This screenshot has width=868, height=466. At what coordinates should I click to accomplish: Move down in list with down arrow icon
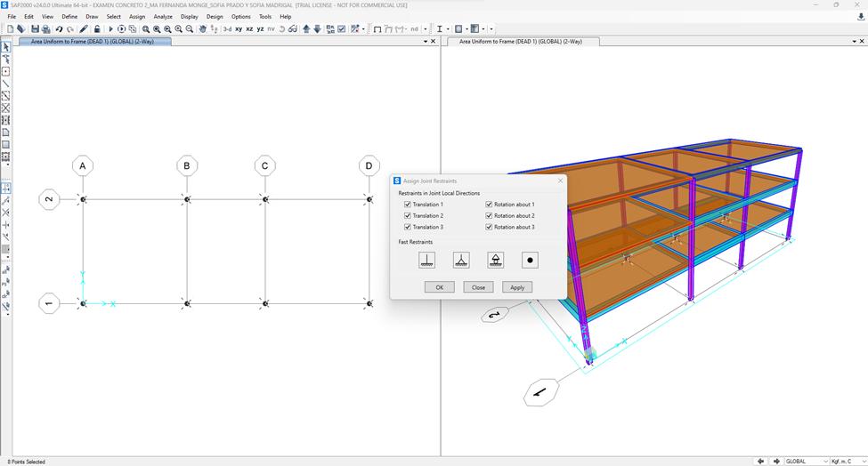click(317, 28)
